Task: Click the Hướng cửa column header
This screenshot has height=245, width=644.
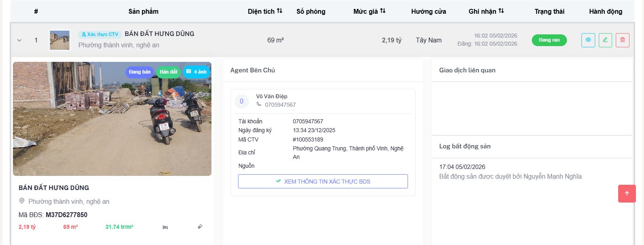Action: click(429, 11)
